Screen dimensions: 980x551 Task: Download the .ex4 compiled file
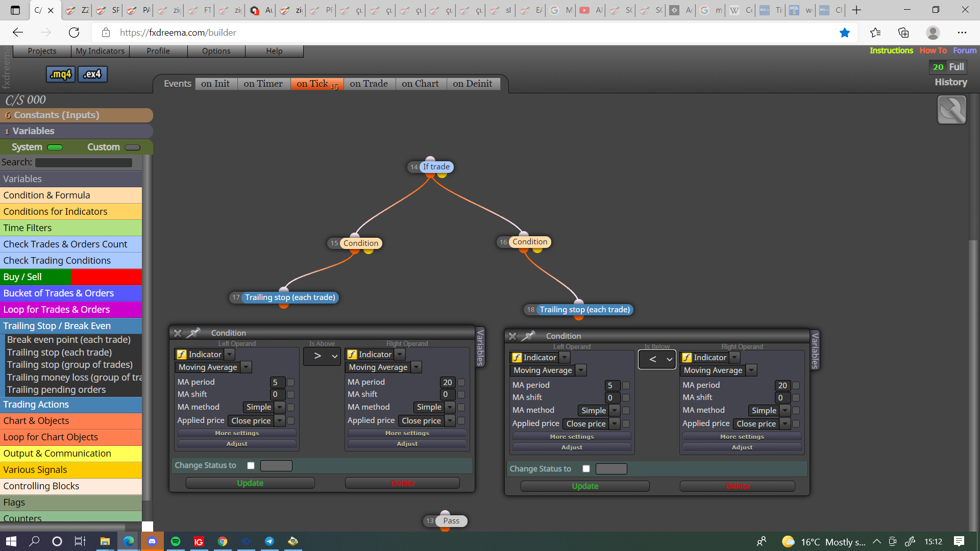coord(92,74)
